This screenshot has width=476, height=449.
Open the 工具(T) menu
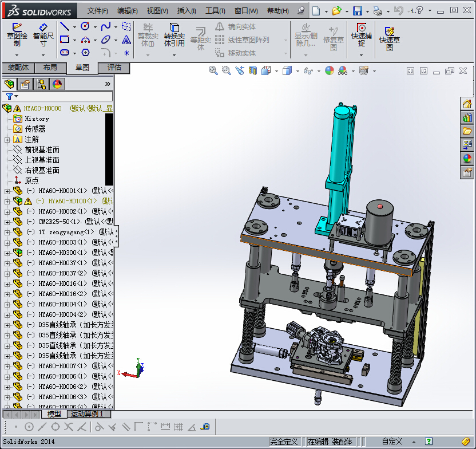[215, 11]
